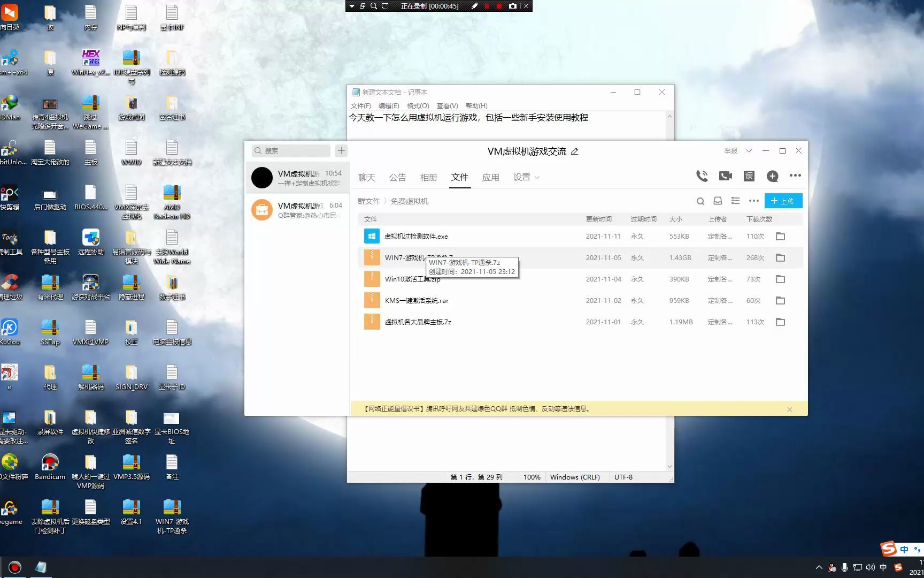The image size is (924, 578).
Task: Start a video call in the group
Action: coord(725,176)
